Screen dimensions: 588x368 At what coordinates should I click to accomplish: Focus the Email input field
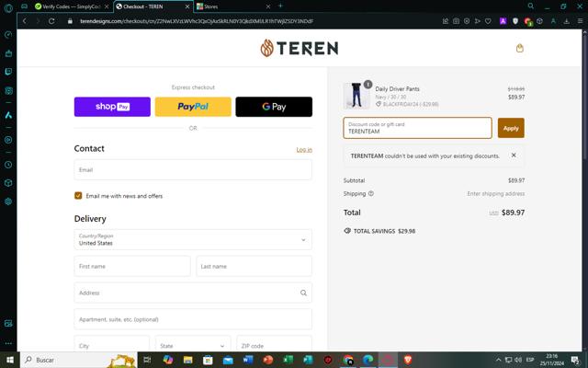(193, 169)
